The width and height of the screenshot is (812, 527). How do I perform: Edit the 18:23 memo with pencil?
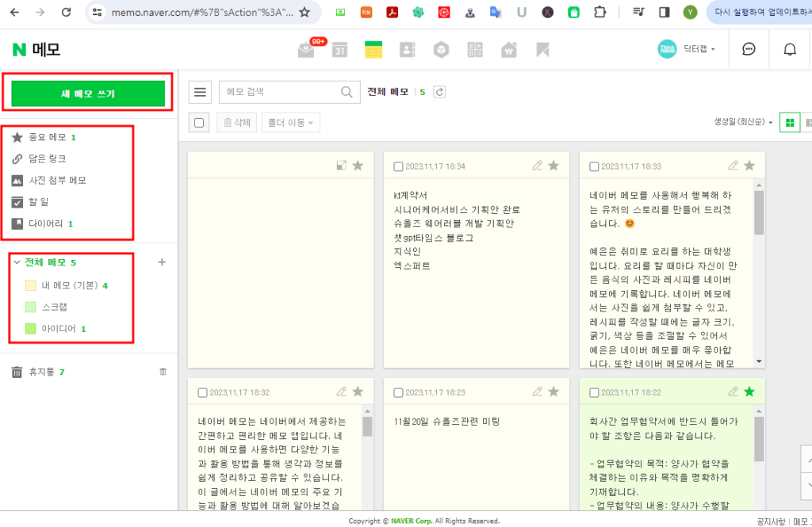tap(538, 392)
